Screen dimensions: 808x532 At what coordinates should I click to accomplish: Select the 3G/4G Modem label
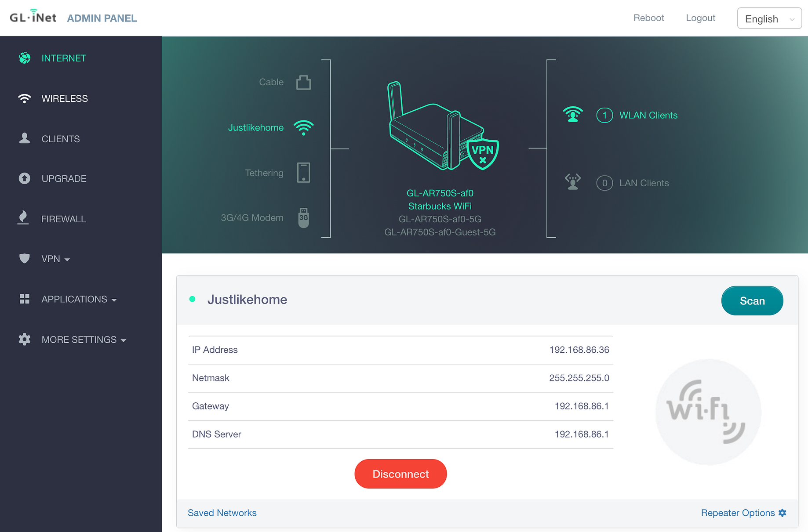[252, 218]
